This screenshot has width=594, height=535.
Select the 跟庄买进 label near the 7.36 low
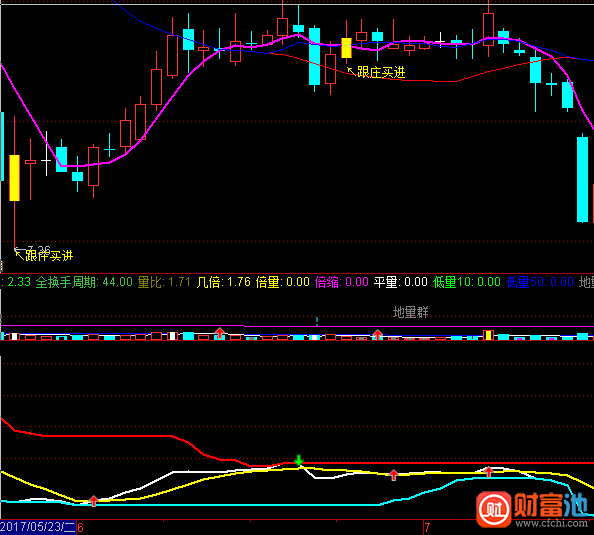[49, 256]
